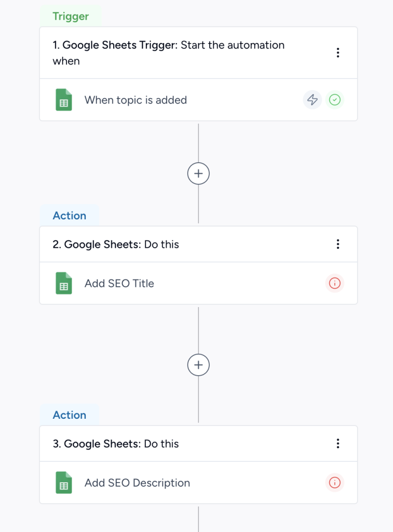Click the '2. Google Sheets: Do this' header
393x532 pixels.
point(116,244)
